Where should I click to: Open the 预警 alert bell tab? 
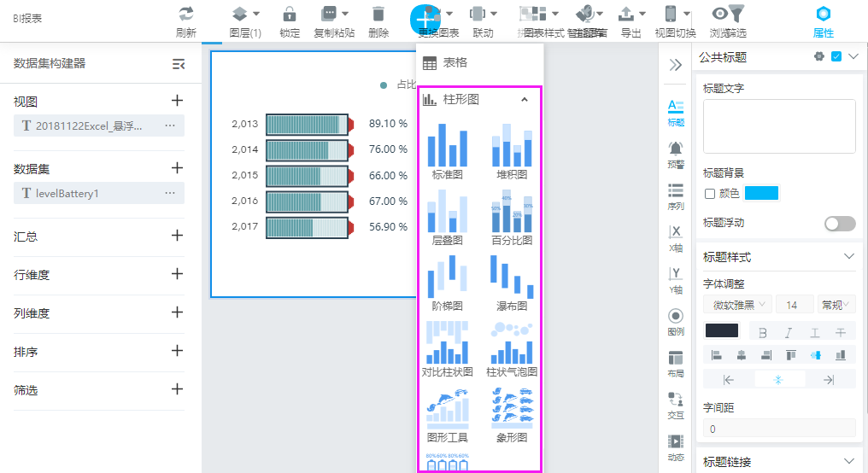point(676,155)
